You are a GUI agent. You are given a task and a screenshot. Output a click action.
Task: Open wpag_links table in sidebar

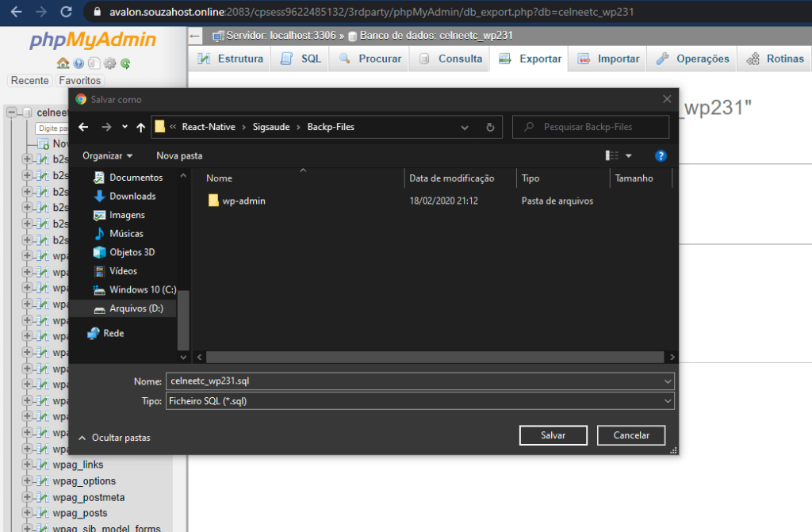[78, 465]
